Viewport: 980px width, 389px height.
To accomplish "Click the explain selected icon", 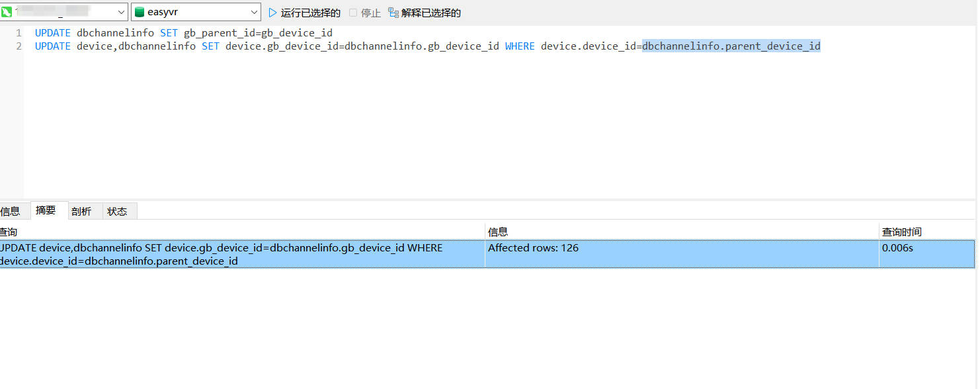I will [x=393, y=13].
